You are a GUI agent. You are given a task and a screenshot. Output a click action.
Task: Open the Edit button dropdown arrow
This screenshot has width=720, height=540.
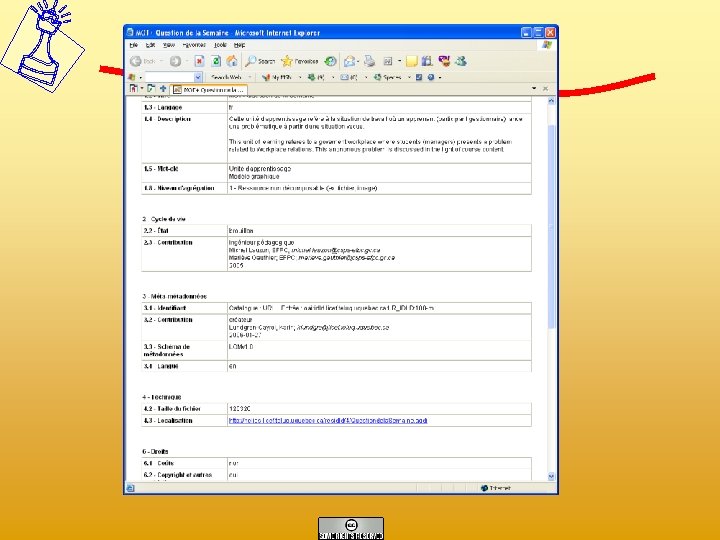(399, 61)
